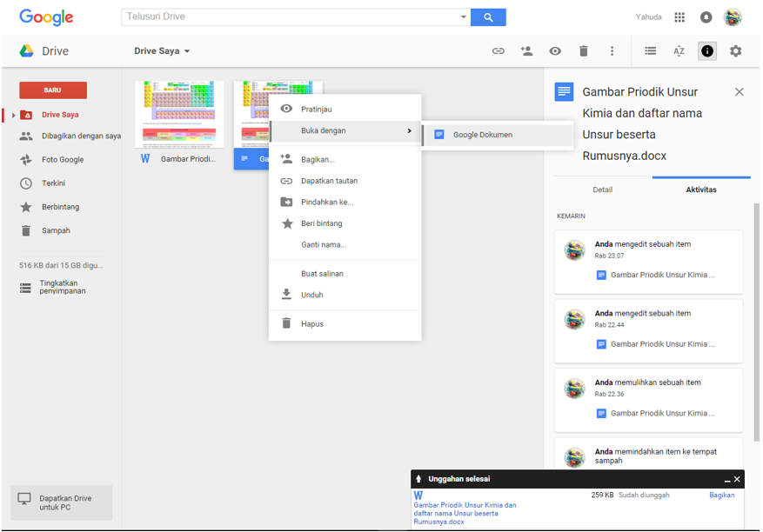Click the AZ sort options icon
The width and height of the screenshot is (763, 532).
[x=679, y=50]
